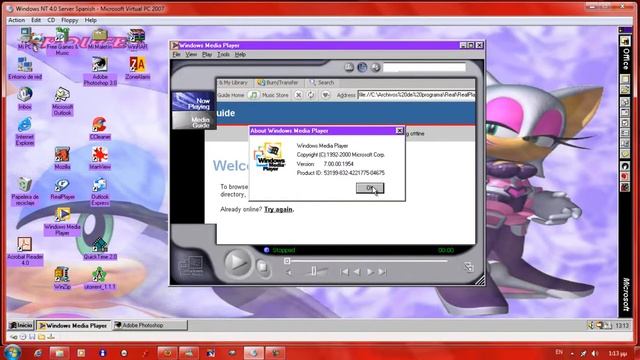Select the Mozilla desktop icon

[x=62, y=158]
